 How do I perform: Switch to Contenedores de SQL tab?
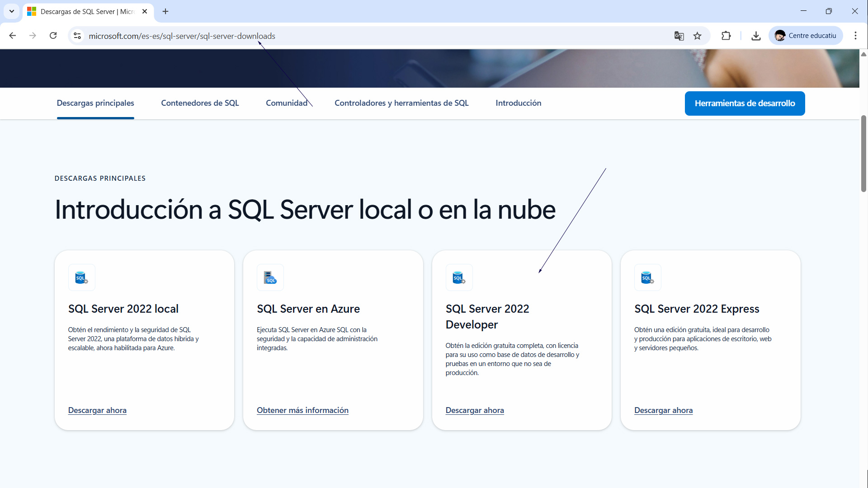point(200,103)
